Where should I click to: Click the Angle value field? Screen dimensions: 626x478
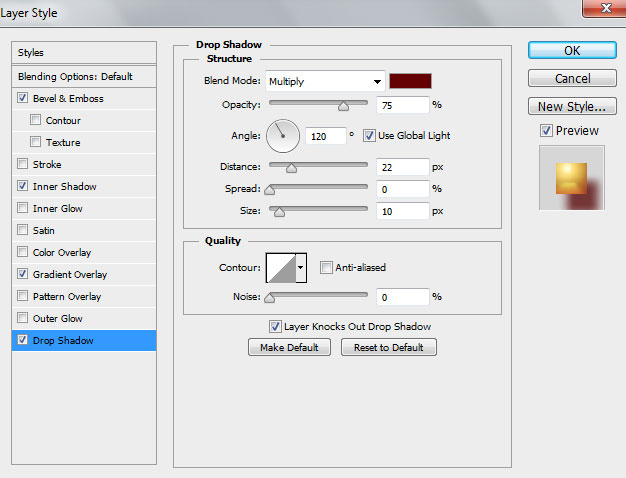pyautogui.click(x=325, y=136)
